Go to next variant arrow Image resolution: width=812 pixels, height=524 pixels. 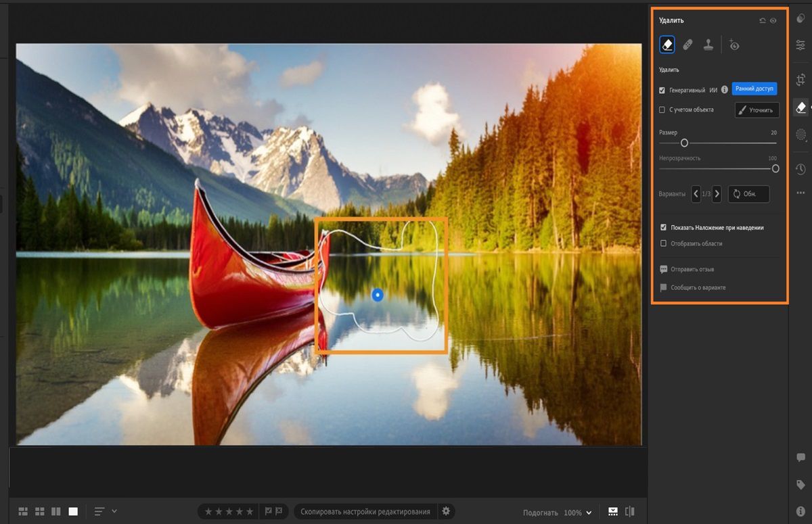[717, 194]
